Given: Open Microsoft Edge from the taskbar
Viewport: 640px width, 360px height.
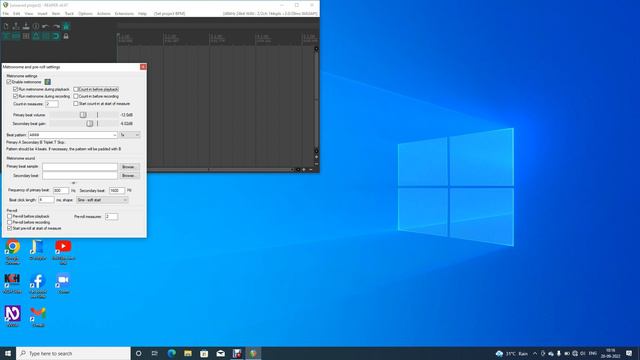Looking at the screenshot, I should coord(171,353).
